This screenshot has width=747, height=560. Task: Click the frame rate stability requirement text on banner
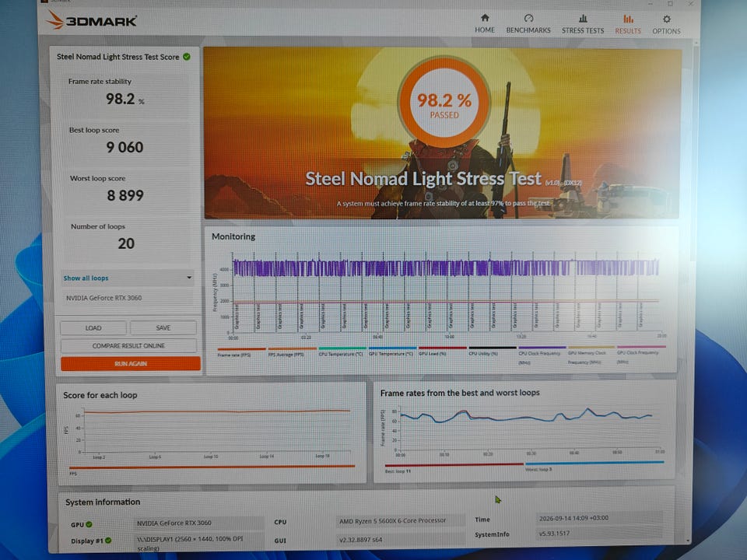point(443,203)
